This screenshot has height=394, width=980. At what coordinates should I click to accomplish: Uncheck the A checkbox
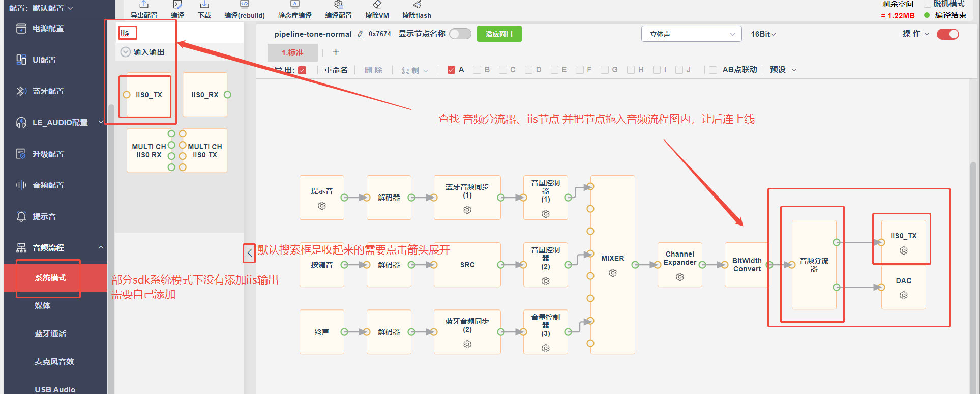click(451, 70)
